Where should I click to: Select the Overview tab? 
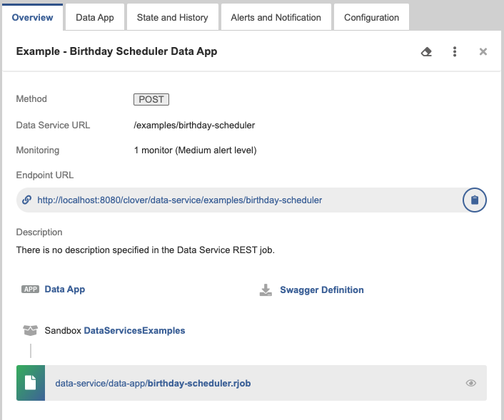33,18
